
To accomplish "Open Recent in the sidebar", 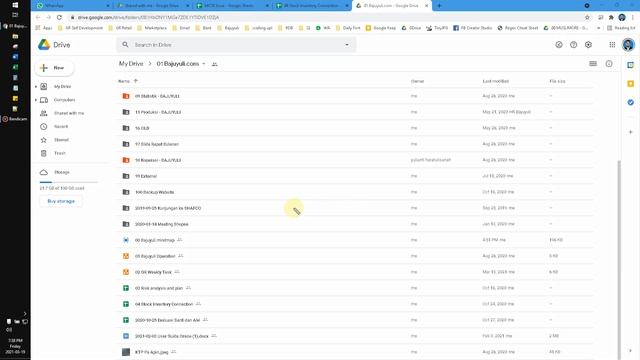I will [x=61, y=127].
